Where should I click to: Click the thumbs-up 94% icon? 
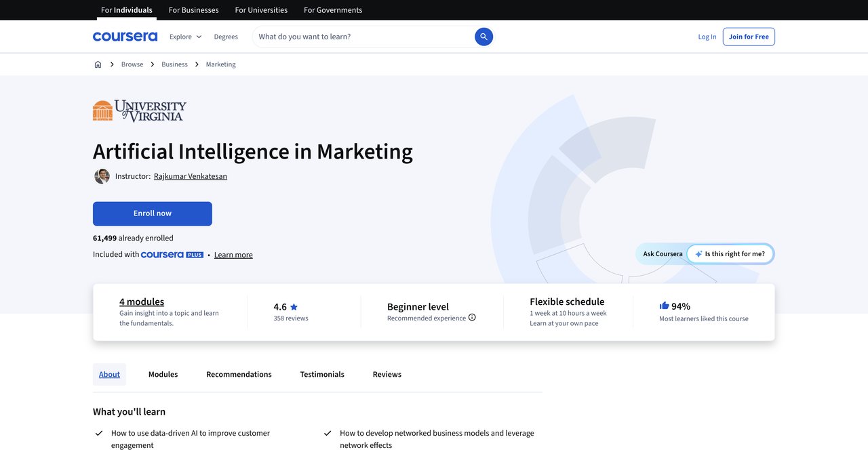664,306
